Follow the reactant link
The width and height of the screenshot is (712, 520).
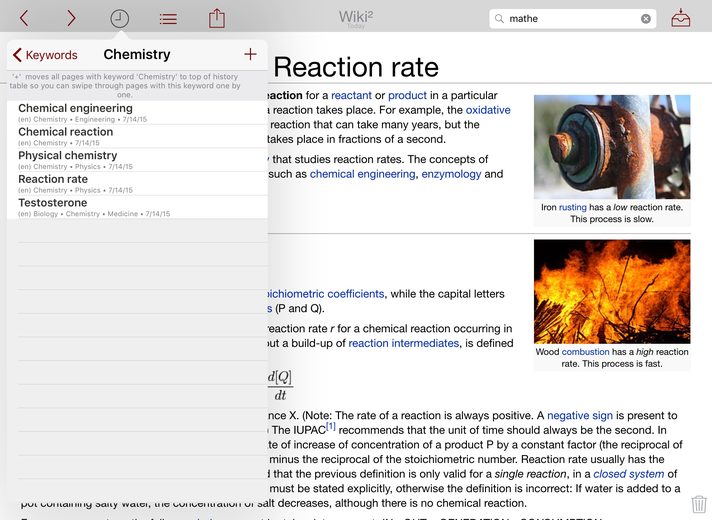tap(351, 95)
